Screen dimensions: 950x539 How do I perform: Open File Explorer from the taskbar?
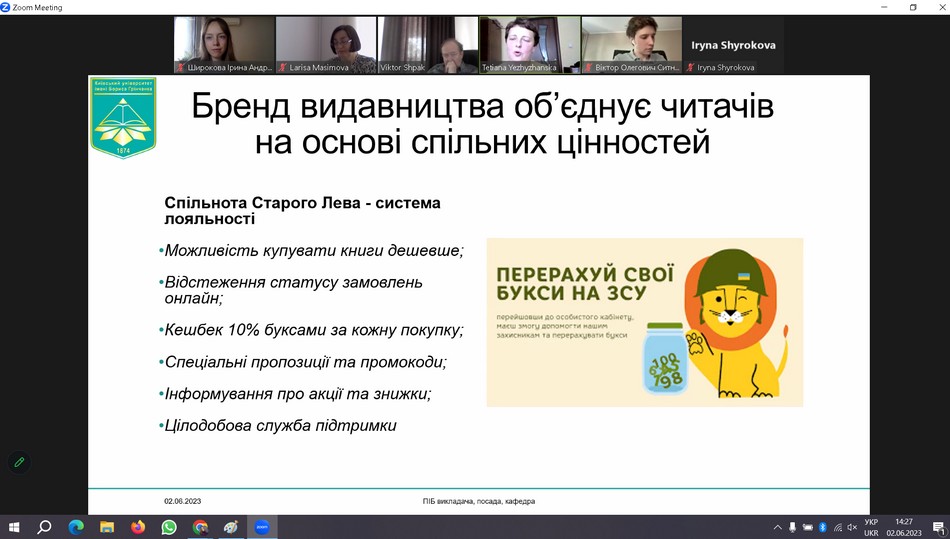pos(107,527)
